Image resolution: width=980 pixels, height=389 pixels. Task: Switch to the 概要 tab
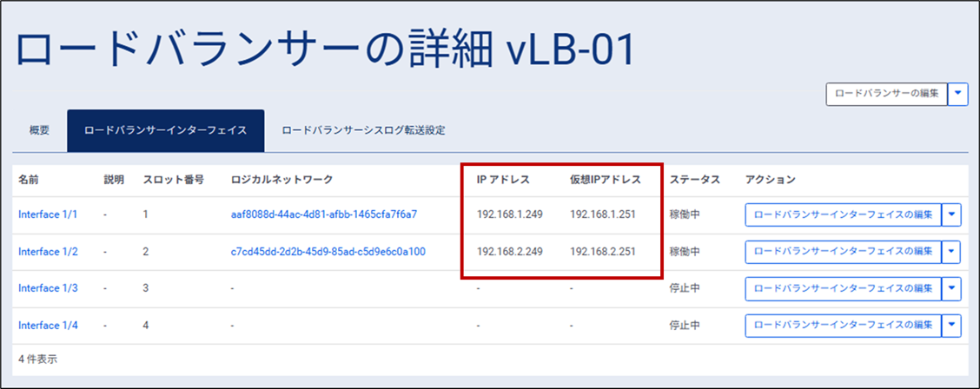point(40,130)
